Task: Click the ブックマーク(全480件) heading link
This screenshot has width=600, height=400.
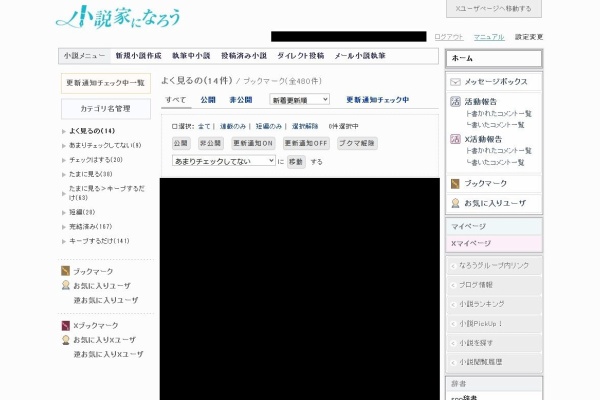Action: pos(282,81)
